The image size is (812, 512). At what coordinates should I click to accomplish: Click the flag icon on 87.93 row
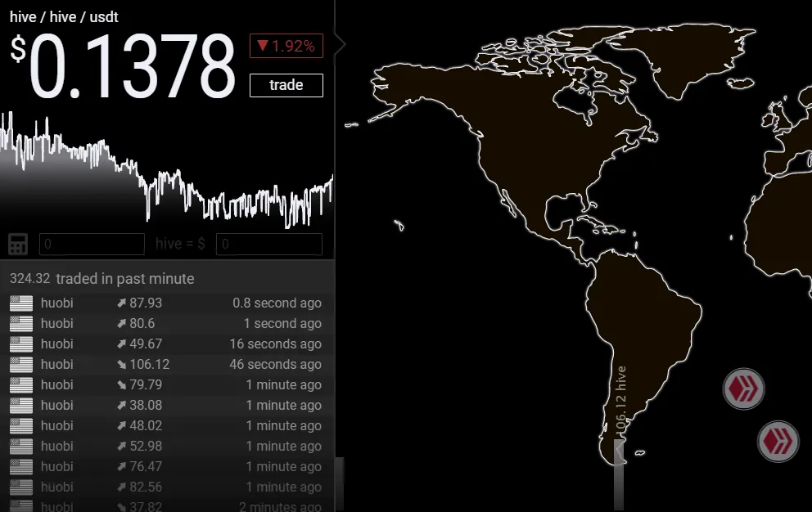point(21,303)
